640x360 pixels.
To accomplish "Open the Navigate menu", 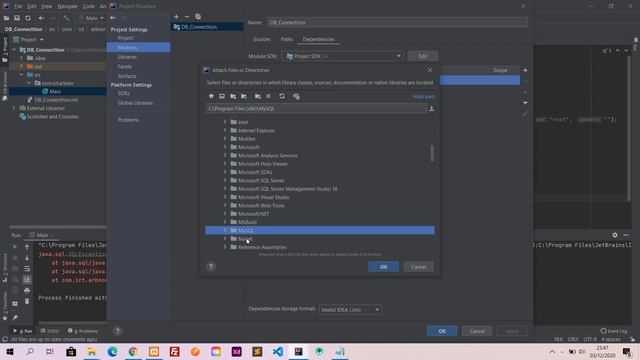I will click(x=67, y=6).
